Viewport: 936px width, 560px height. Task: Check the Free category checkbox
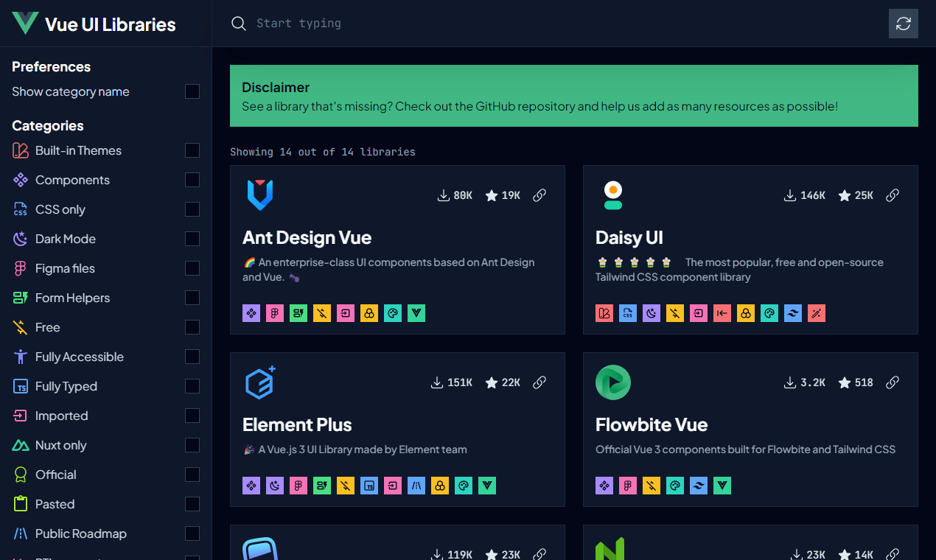[x=192, y=327]
